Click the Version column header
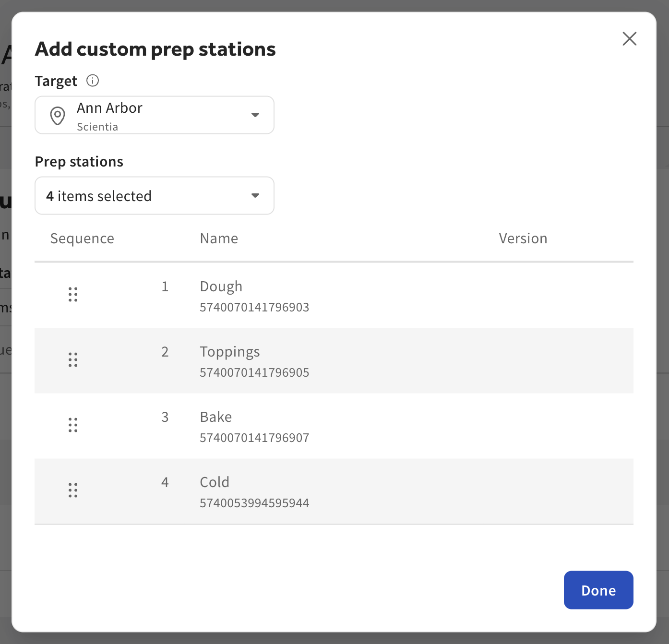The height and width of the screenshot is (644, 669). [523, 239]
